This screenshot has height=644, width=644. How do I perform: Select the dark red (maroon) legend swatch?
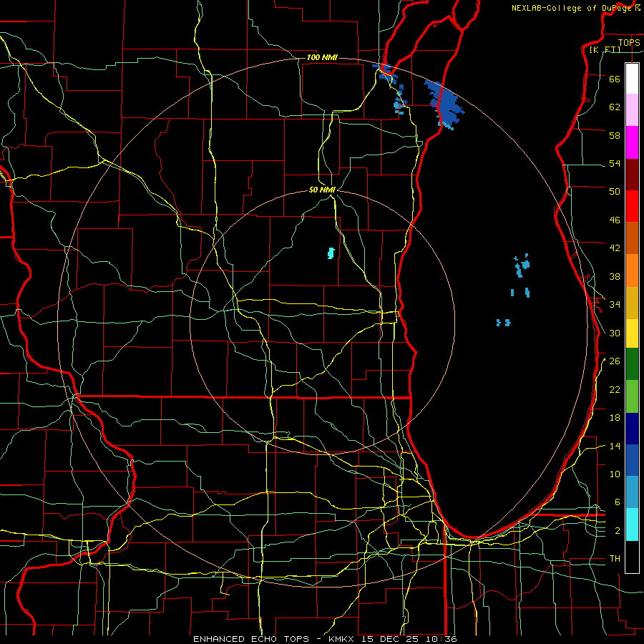(632, 175)
